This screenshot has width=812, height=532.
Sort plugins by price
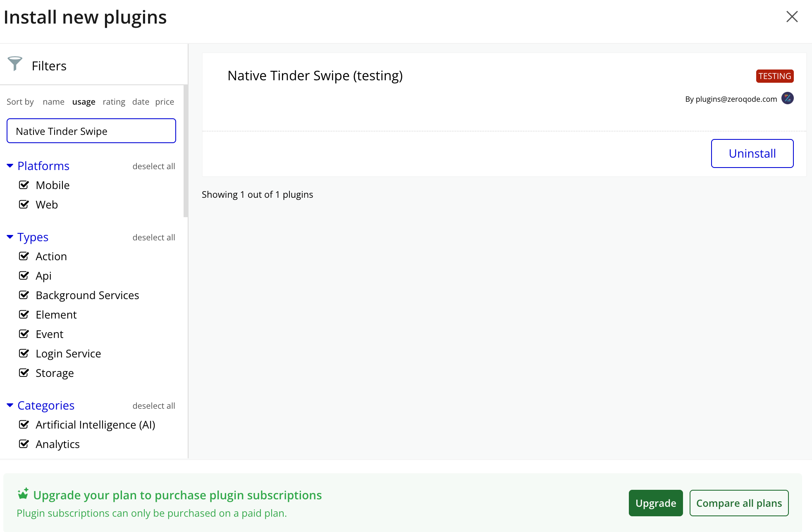[165, 102]
